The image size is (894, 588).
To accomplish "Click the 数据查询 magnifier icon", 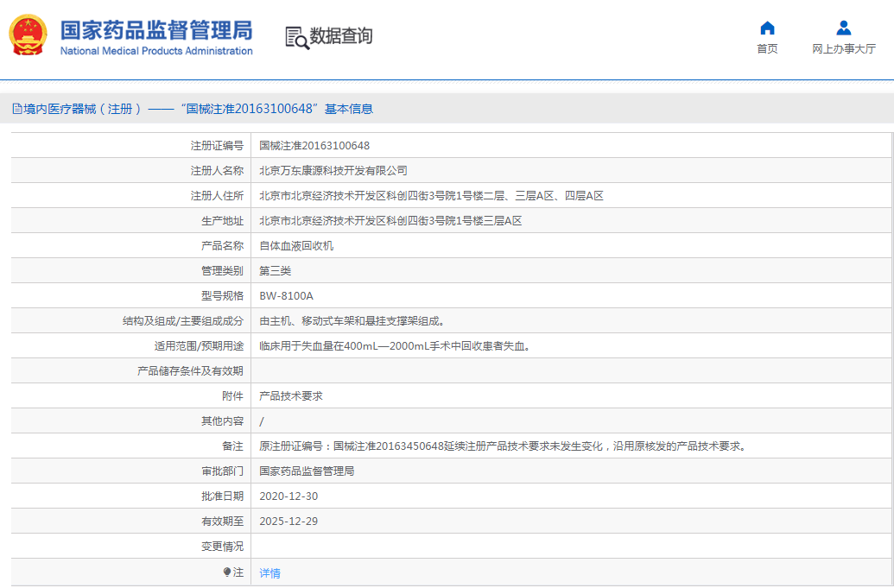I will (x=296, y=37).
